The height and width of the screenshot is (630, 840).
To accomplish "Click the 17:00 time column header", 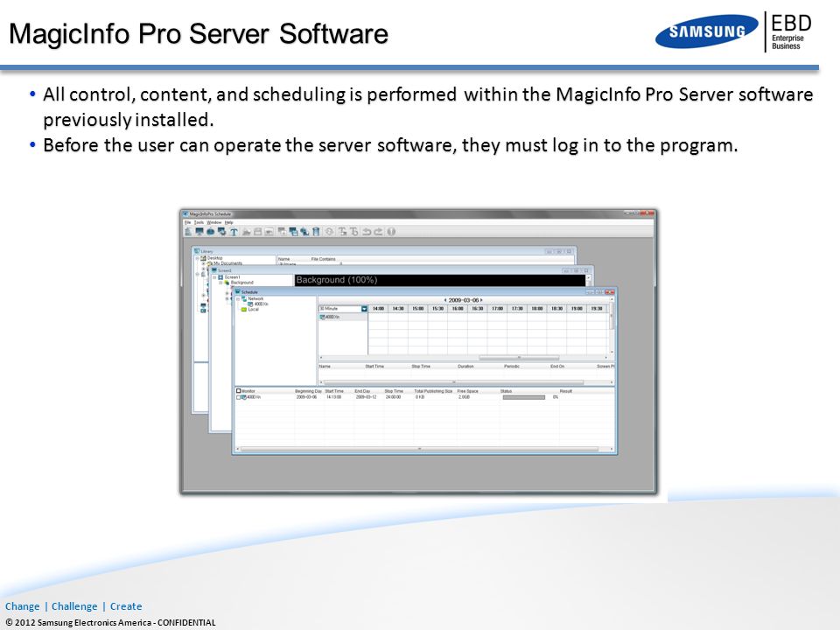I will (497, 309).
